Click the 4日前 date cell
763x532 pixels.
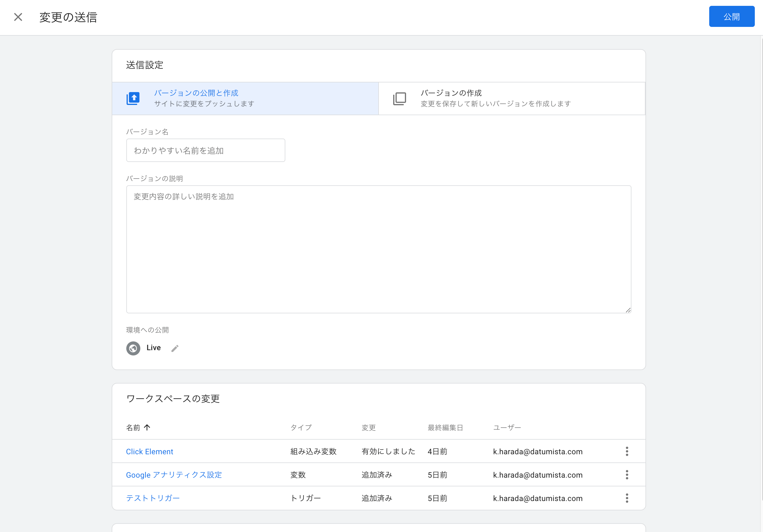[437, 452]
